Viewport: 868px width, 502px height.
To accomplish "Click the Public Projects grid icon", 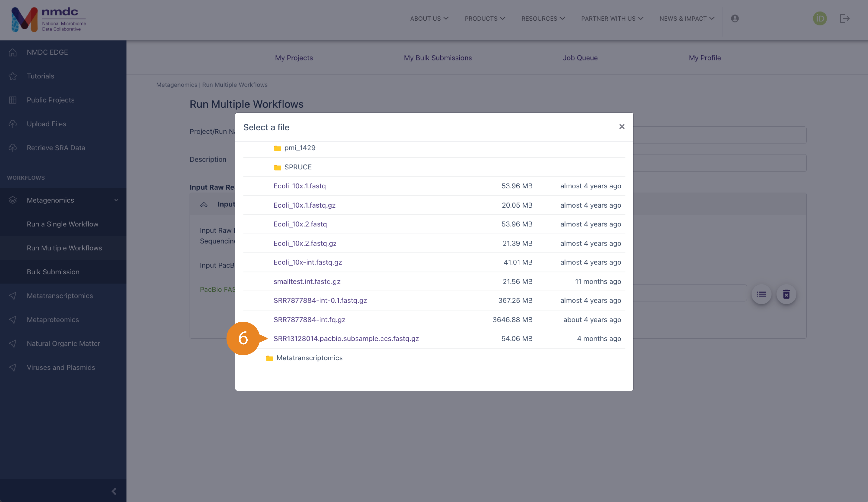I will pos(13,100).
